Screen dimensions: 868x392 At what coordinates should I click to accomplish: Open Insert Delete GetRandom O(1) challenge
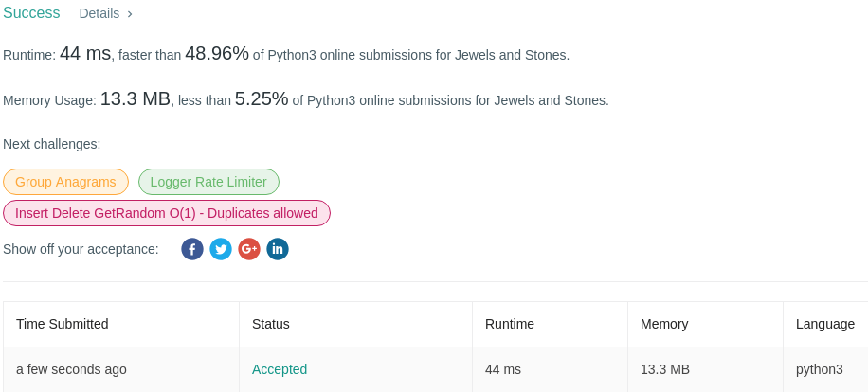point(167,213)
